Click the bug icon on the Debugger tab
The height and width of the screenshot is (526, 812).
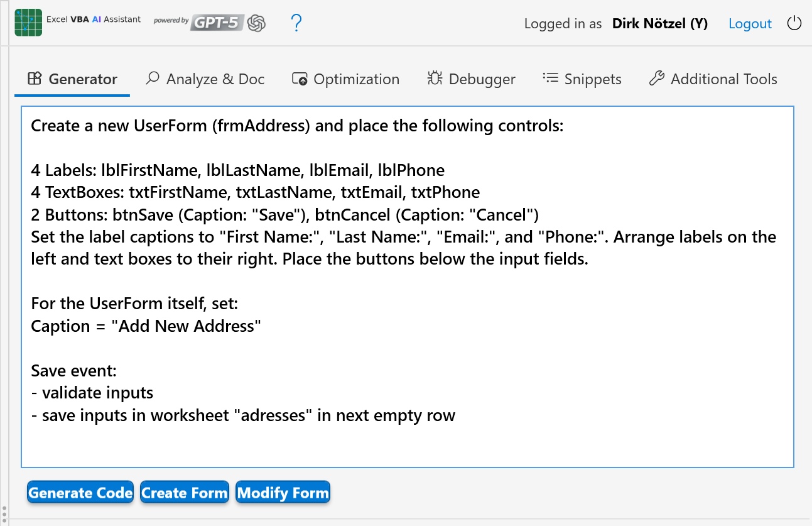click(434, 78)
